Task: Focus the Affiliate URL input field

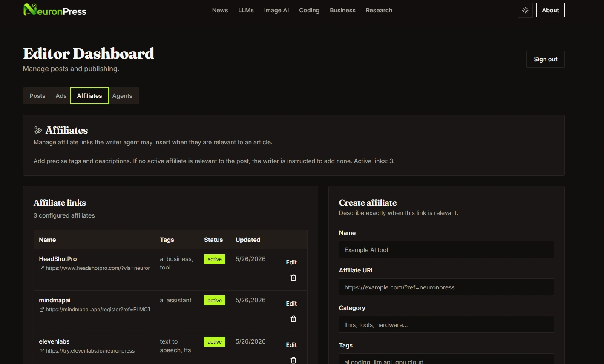Action: (446, 287)
